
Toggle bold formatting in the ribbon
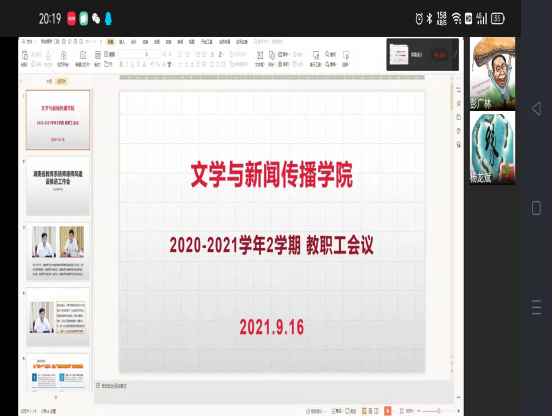point(121,64)
